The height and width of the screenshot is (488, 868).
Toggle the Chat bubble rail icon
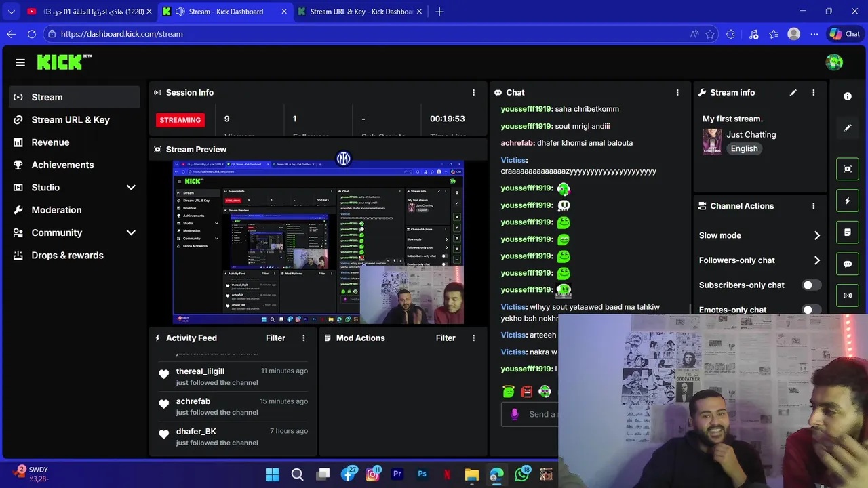(x=848, y=264)
